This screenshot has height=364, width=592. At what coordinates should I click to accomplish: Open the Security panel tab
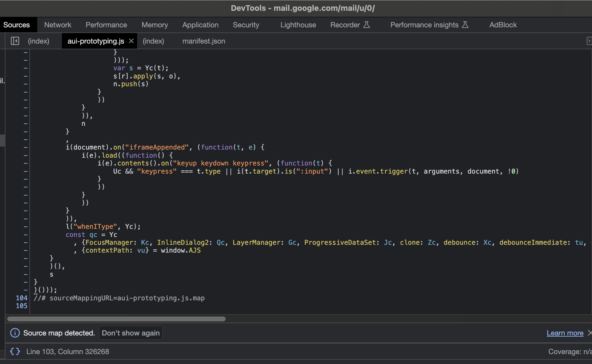click(x=246, y=25)
